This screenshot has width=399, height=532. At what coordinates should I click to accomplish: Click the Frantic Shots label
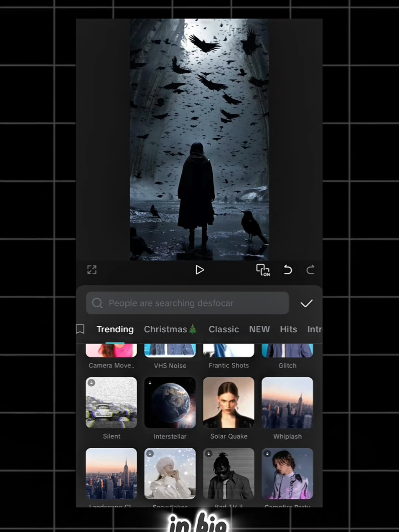[x=229, y=365]
